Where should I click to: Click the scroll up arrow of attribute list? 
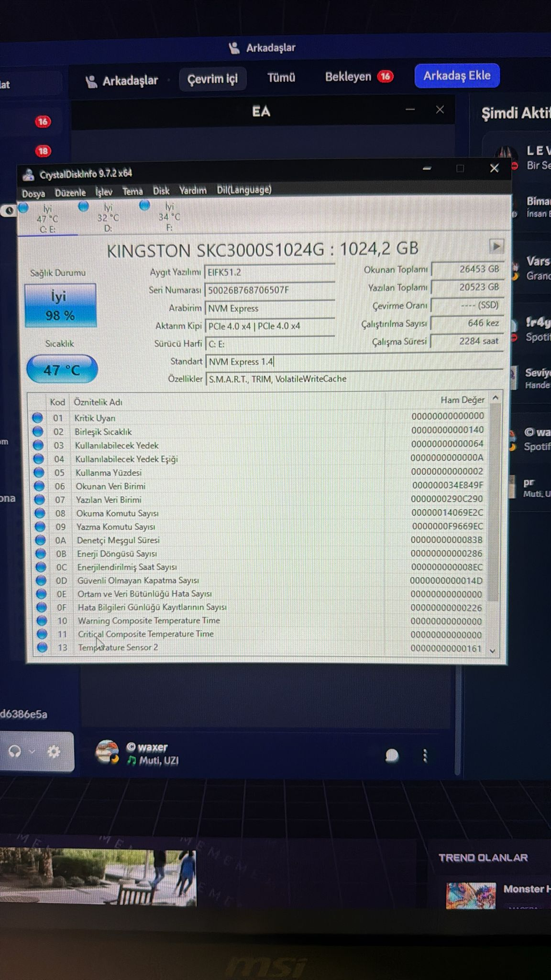coord(496,398)
